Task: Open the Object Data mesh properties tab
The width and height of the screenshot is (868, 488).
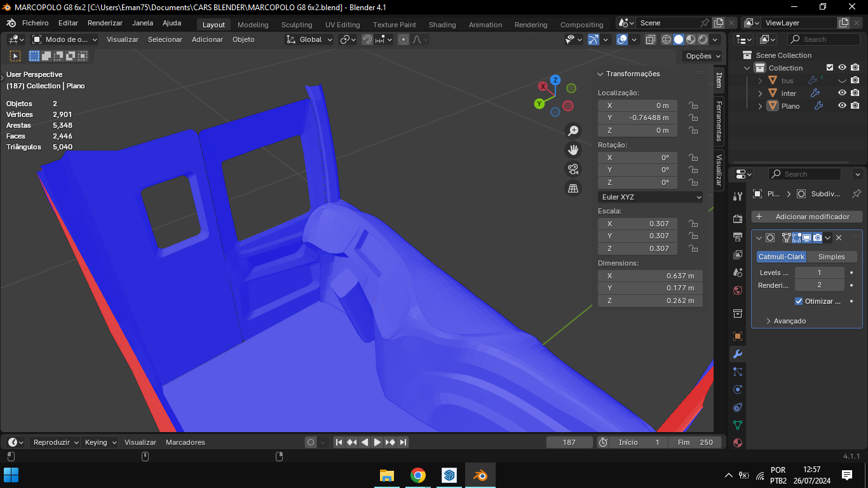Action: [738, 425]
